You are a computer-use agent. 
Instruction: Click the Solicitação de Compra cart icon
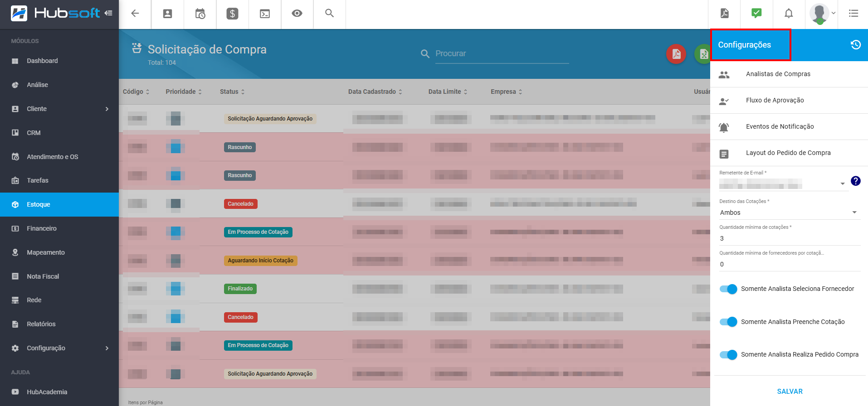[137, 48]
